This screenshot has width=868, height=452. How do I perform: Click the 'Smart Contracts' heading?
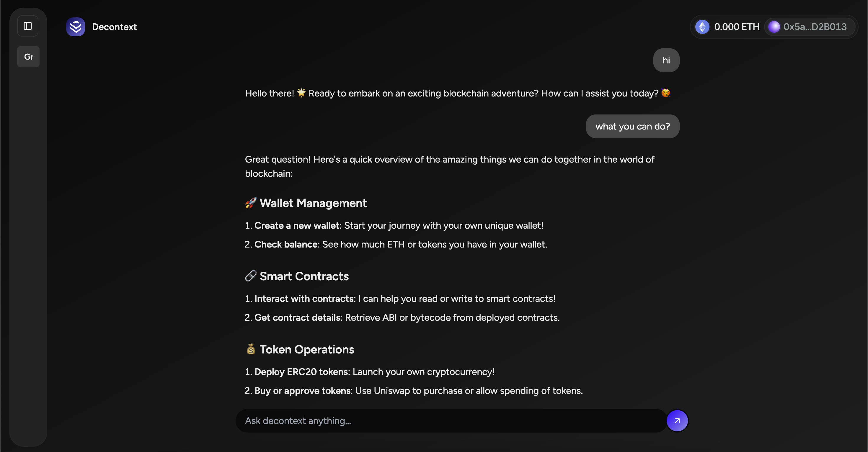[x=304, y=276]
